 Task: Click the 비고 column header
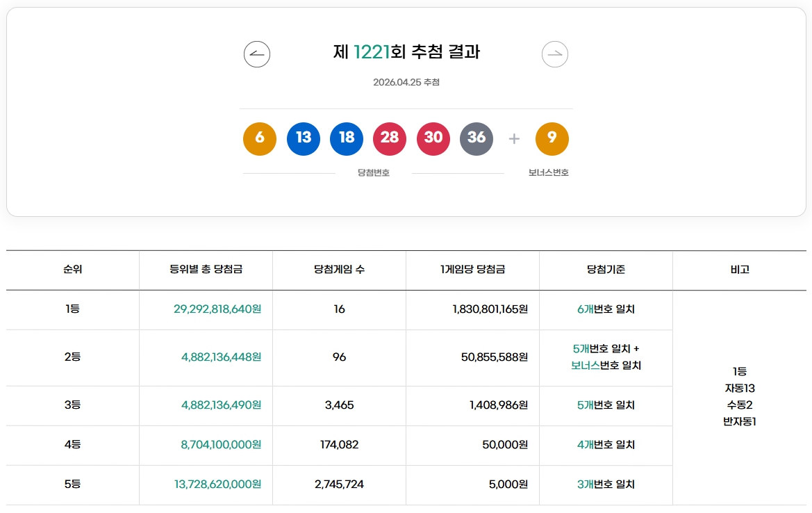(740, 270)
